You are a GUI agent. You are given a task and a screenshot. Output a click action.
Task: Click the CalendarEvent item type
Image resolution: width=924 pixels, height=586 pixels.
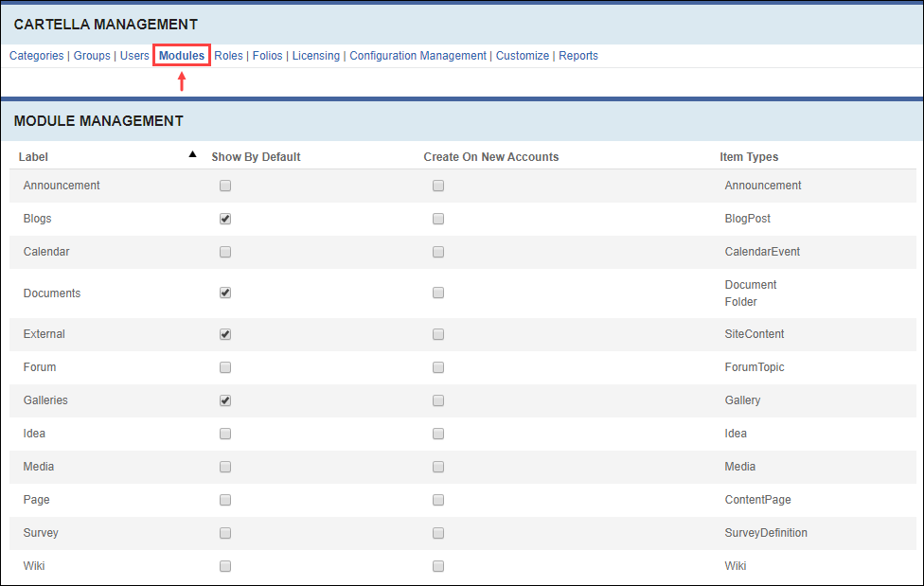click(x=762, y=251)
